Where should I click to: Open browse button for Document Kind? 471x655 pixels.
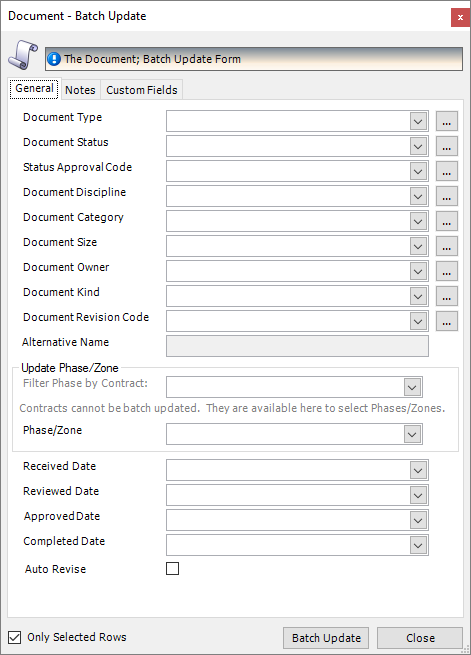click(446, 296)
